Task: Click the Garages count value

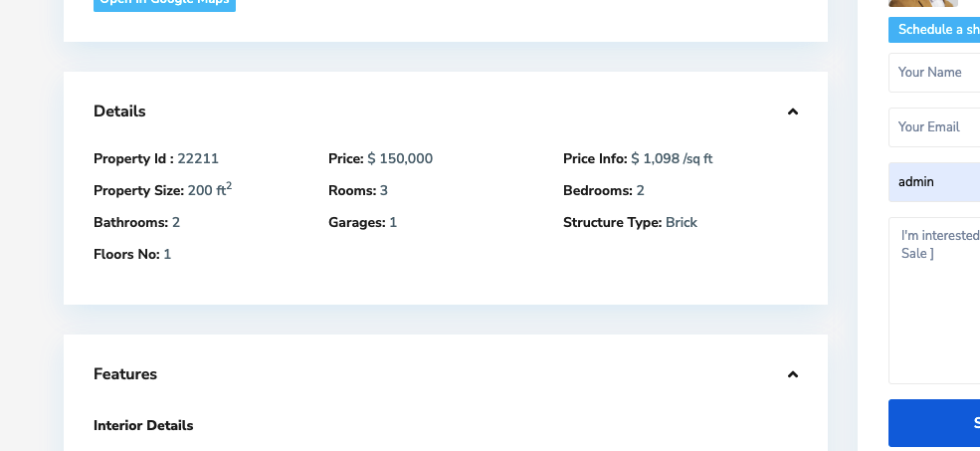Action: tap(393, 223)
